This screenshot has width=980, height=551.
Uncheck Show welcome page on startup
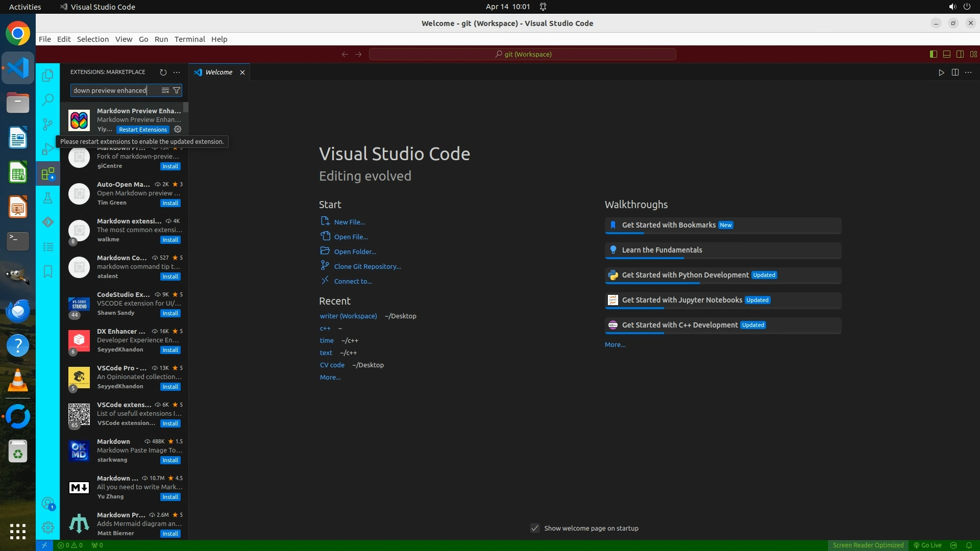[534, 529]
